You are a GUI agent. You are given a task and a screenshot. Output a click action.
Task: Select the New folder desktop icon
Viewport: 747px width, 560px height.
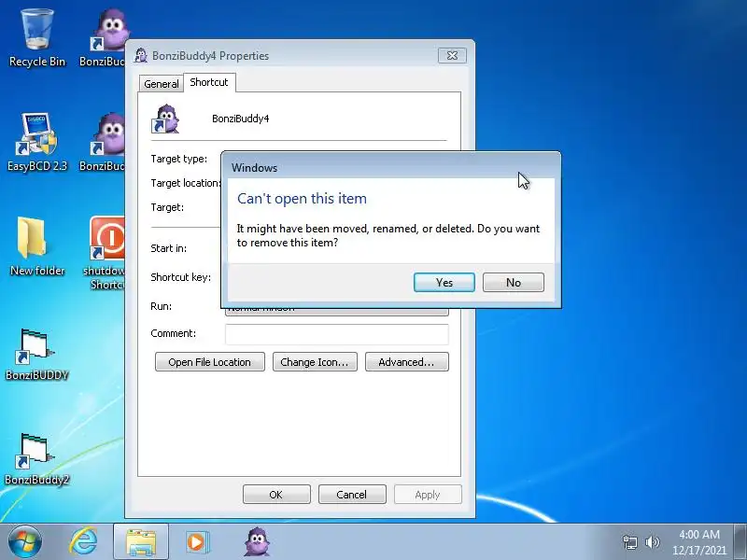click(x=37, y=247)
